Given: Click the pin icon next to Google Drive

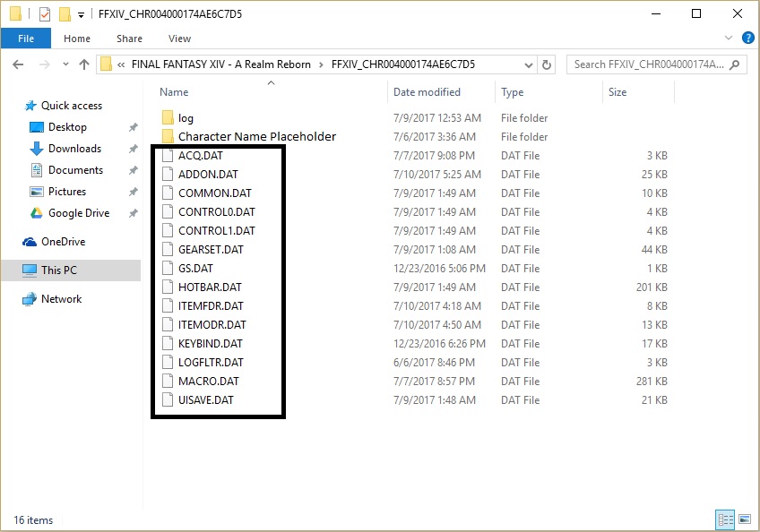Looking at the screenshot, I should 133,213.
